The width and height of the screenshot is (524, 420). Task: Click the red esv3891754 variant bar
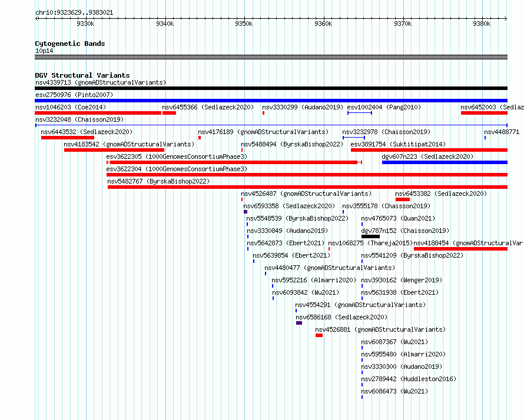pos(429,150)
